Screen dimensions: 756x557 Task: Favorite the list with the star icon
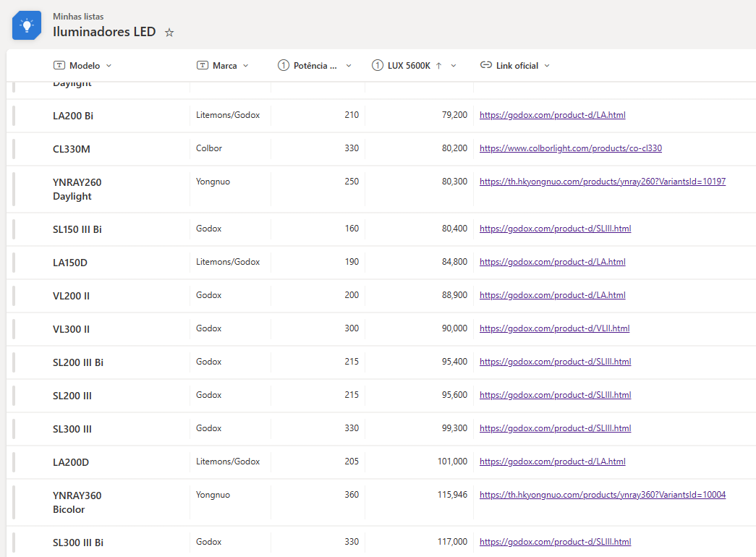click(x=169, y=33)
